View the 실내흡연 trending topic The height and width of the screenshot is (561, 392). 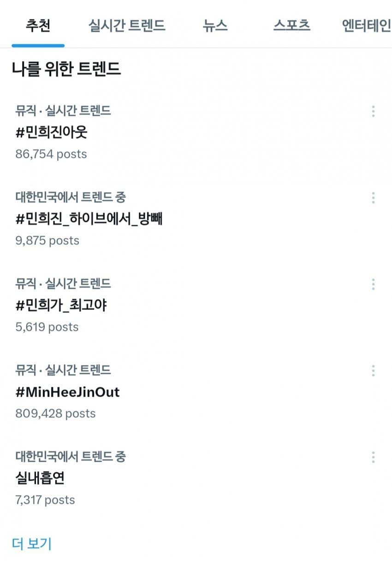(40, 478)
